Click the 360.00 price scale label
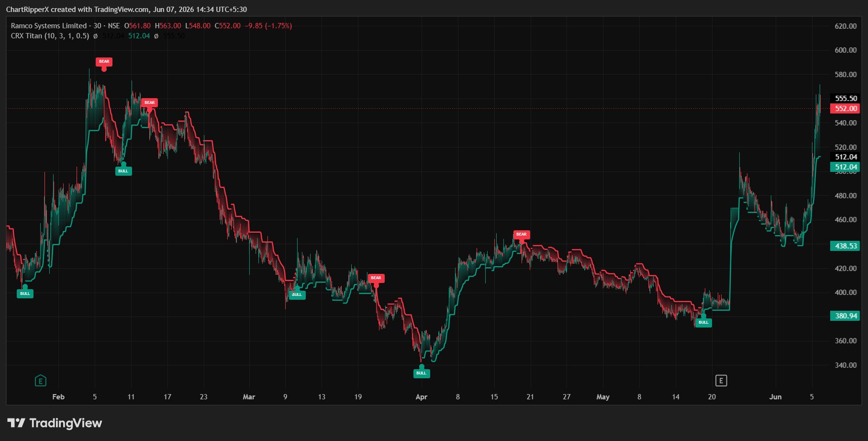This screenshot has height=441, width=868. (846, 341)
